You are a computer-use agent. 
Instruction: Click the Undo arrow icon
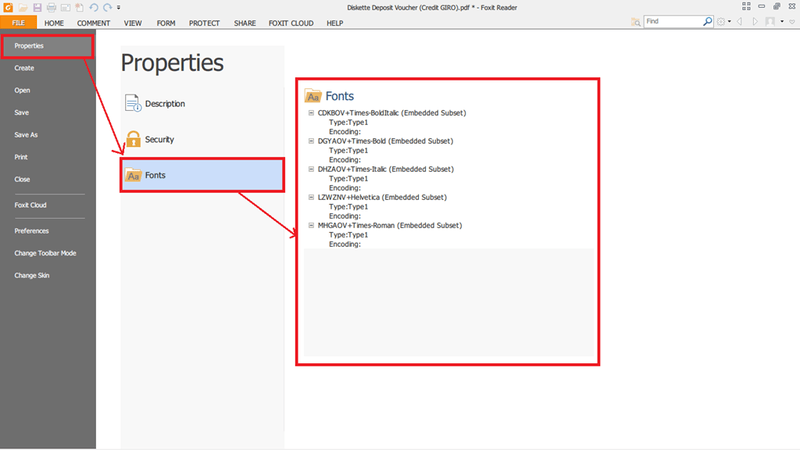click(93, 8)
